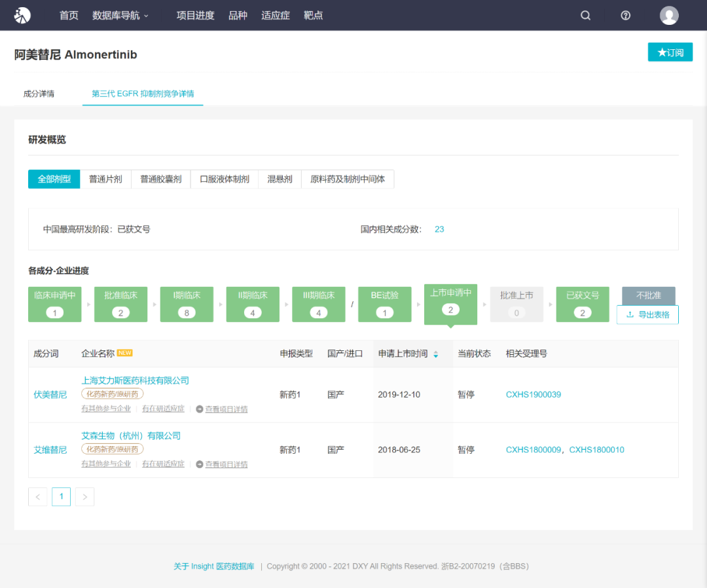The height and width of the screenshot is (588, 707).
Task: Select the 不批准 stage box
Action: [648, 295]
